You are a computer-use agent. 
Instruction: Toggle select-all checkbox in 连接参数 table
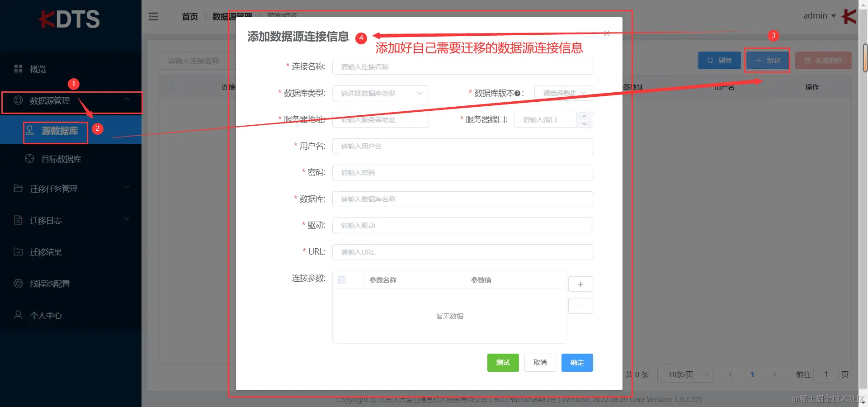[x=342, y=280]
